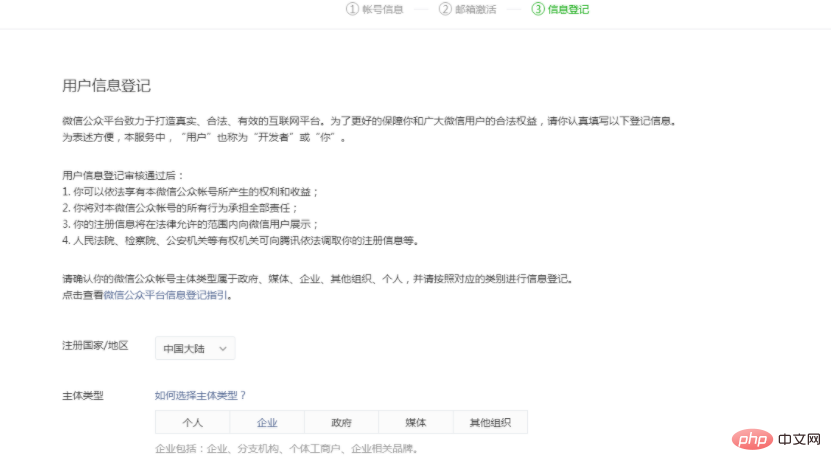Open the 中国大陆 country dropdown
The image size is (831, 472).
coord(195,348)
